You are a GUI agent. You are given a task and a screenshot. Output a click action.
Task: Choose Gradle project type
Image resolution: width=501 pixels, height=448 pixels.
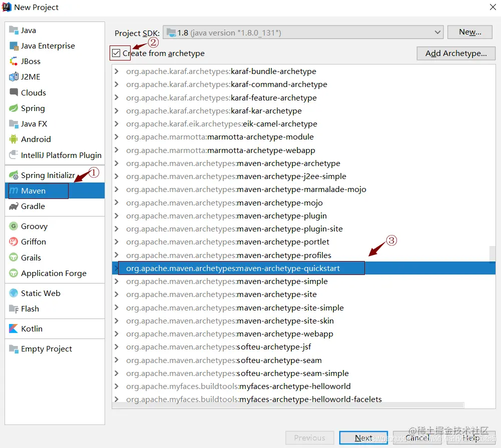tap(55, 206)
